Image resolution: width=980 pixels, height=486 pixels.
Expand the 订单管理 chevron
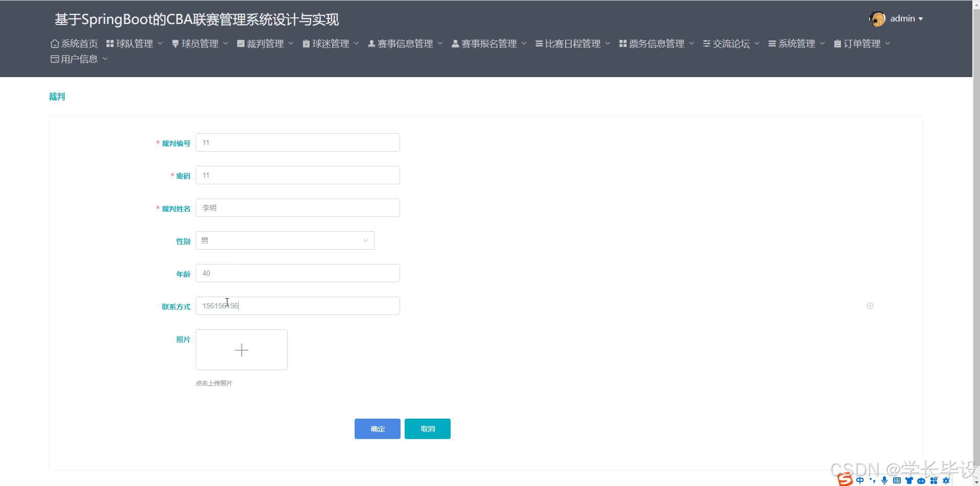(888, 44)
